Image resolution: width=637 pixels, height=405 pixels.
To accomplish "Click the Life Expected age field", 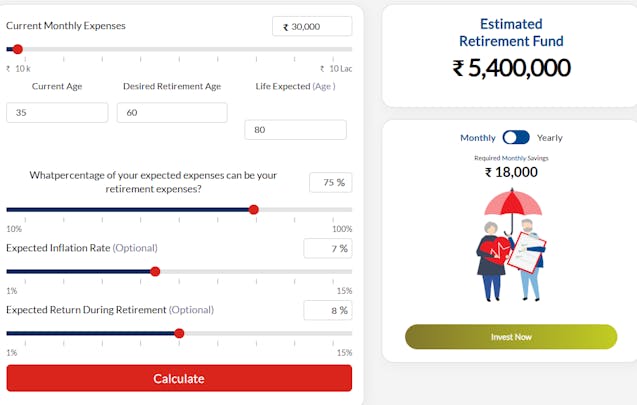I will pyautogui.click(x=296, y=130).
